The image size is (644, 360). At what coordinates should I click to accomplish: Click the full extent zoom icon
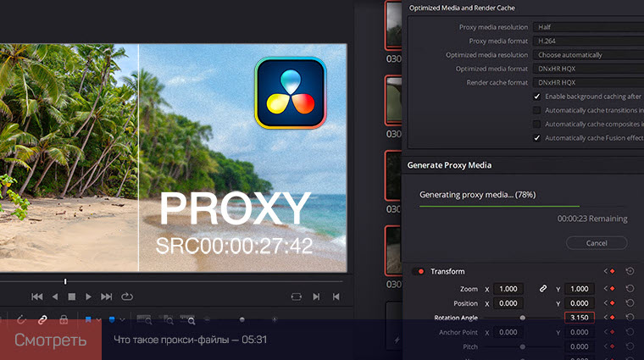click(x=144, y=320)
